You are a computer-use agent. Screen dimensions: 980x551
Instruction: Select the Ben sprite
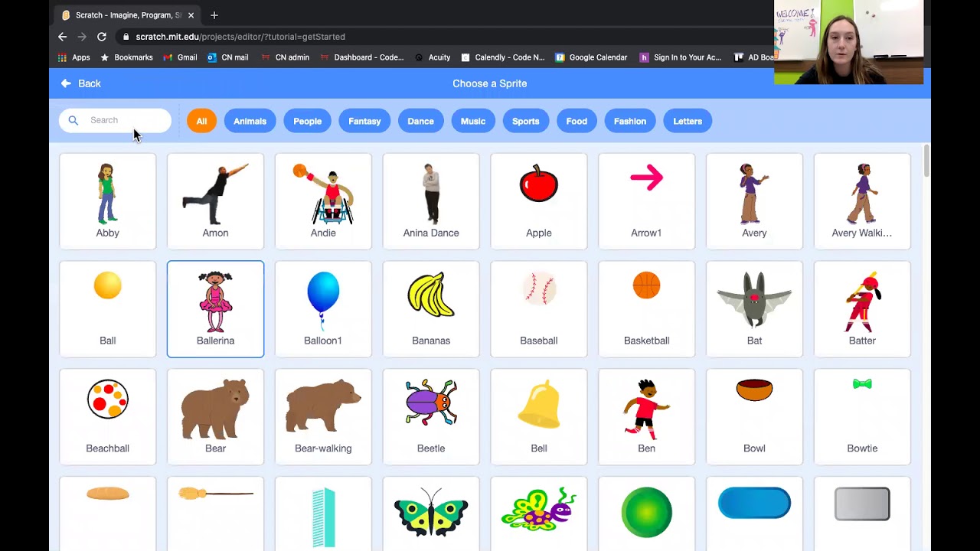click(x=646, y=417)
